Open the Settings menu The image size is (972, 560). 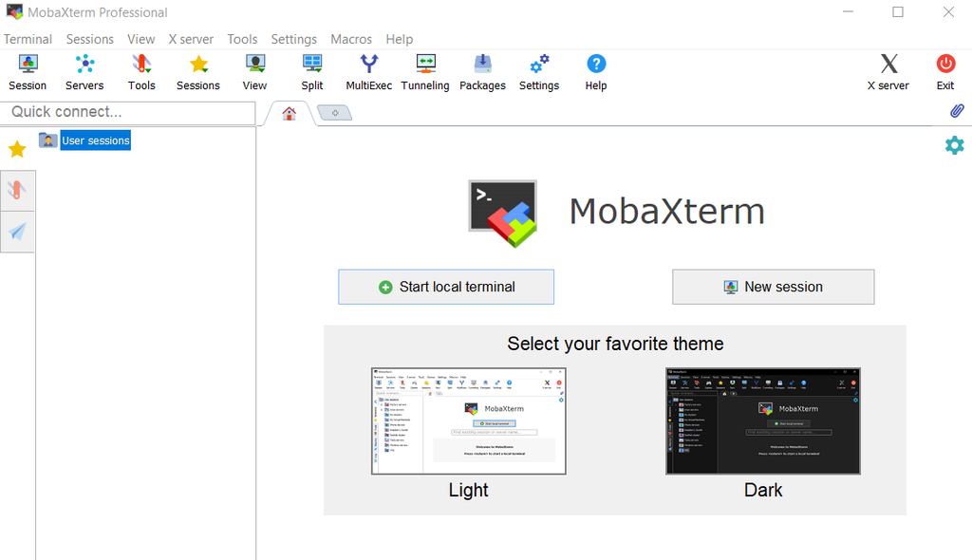tap(294, 39)
